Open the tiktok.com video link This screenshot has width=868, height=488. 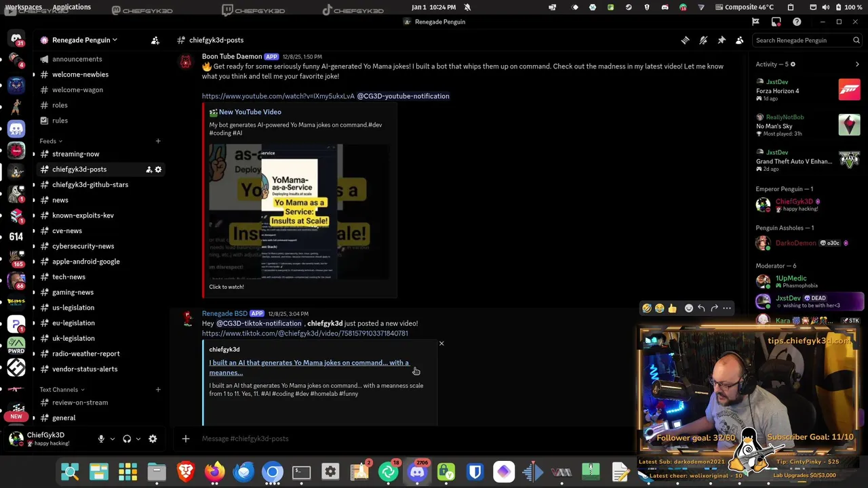tap(304, 333)
